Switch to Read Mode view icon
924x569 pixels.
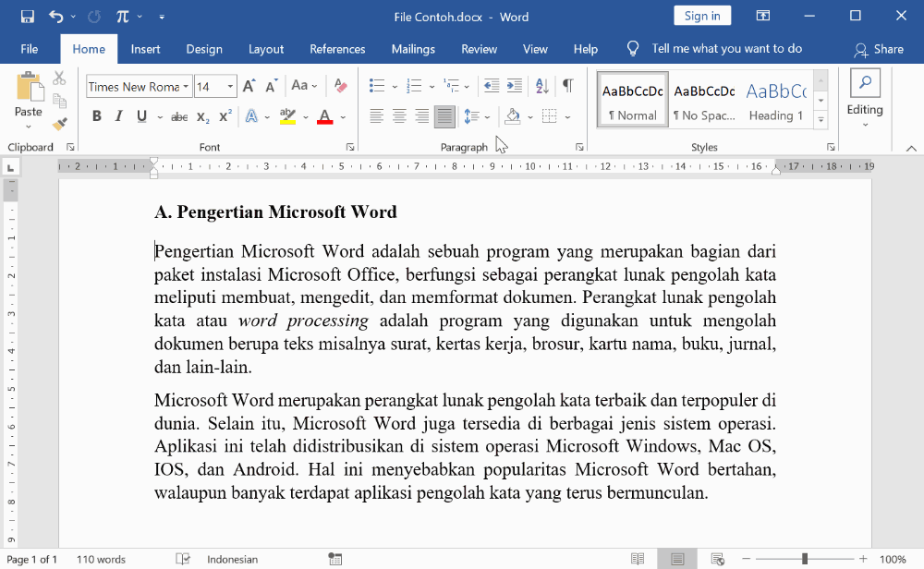click(x=637, y=559)
